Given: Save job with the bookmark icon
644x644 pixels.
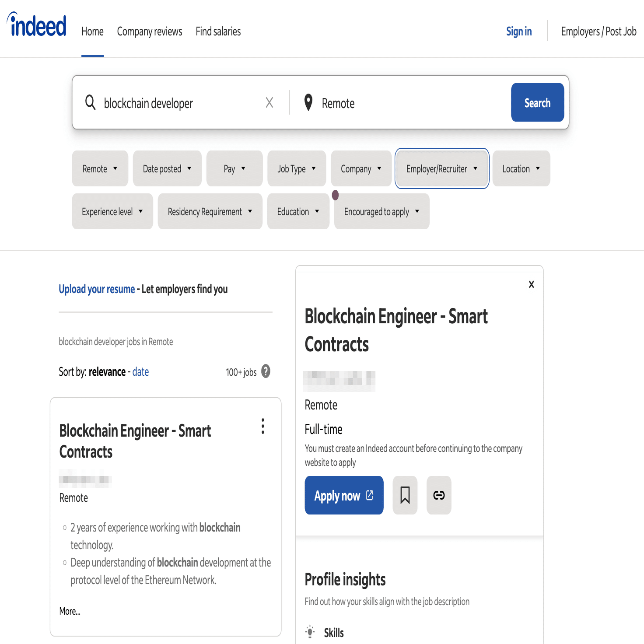Looking at the screenshot, I should click(405, 495).
